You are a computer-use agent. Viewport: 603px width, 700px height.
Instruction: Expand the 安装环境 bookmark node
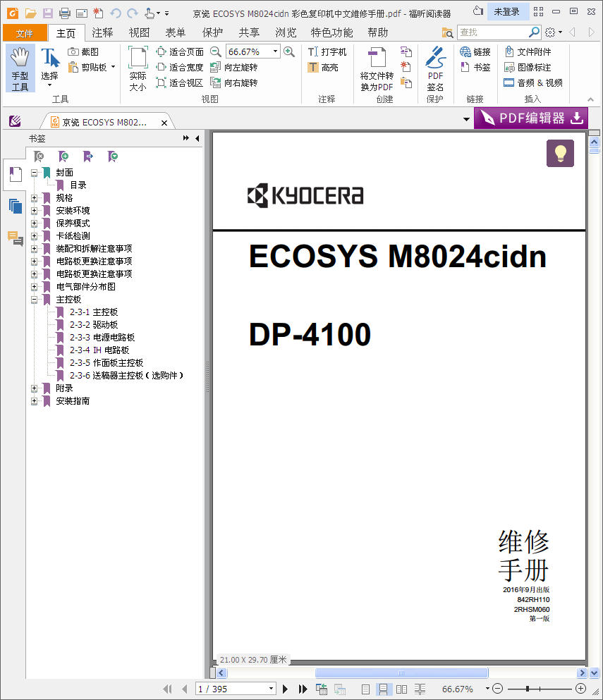tap(34, 210)
